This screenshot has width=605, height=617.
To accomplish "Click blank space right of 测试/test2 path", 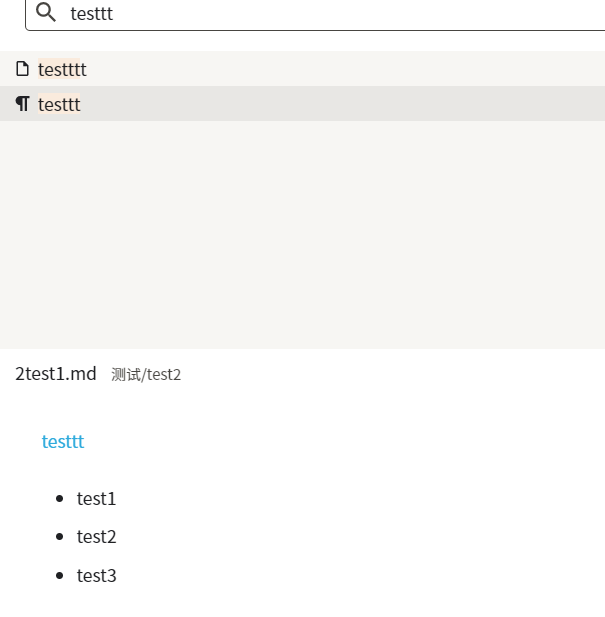I will pos(400,375).
